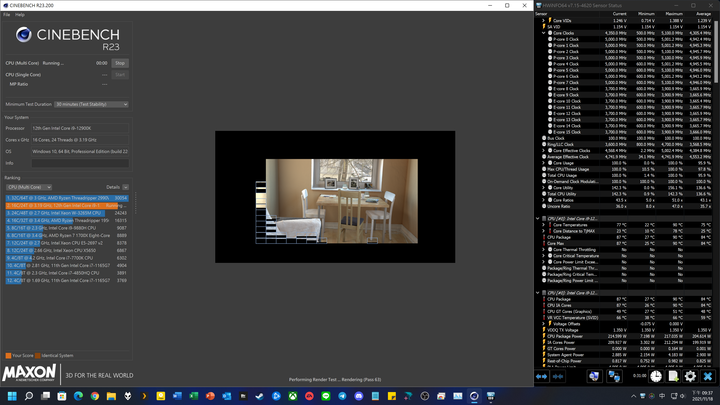Open Task View from the taskbar
The width and height of the screenshot is (720, 405).
(45, 396)
